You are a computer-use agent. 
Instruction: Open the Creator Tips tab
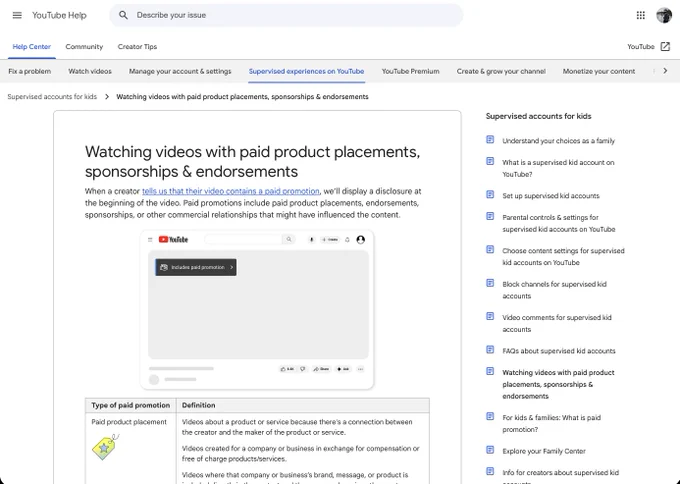click(137, 46)
